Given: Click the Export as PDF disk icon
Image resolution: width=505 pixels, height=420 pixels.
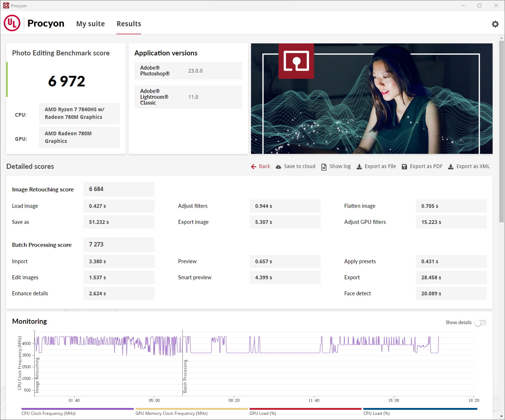Looking at the screenshot, I should point(404,167).
